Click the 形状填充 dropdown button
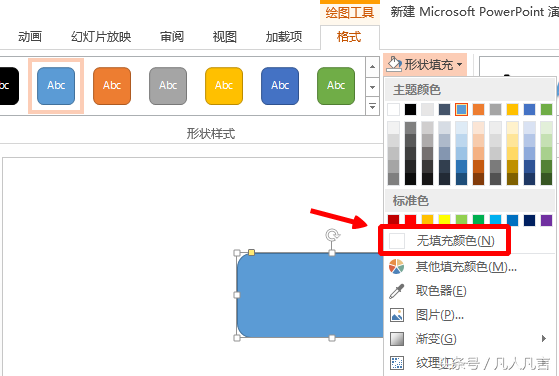Screen dimensions: 559x376 point(425,65)
